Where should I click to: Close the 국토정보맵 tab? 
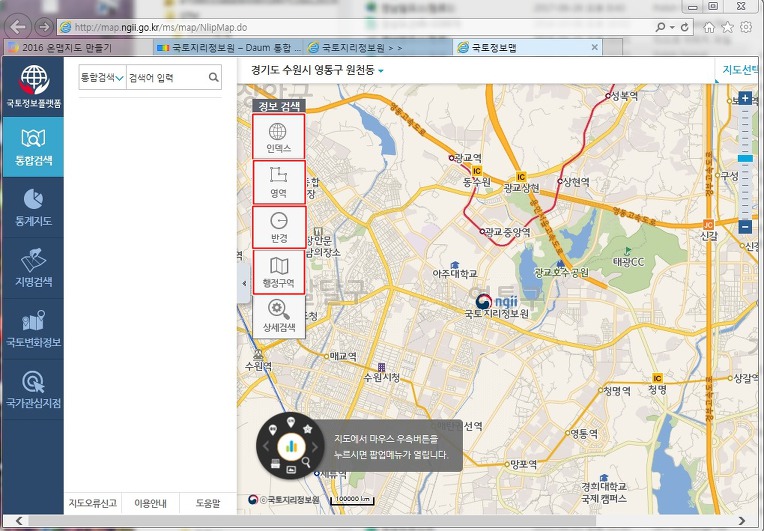(x=594, y=47)
